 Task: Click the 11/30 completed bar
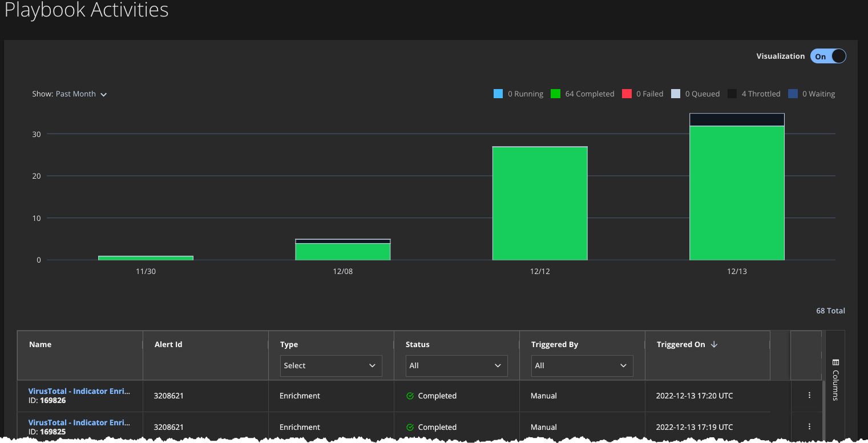tap(146, 258)
